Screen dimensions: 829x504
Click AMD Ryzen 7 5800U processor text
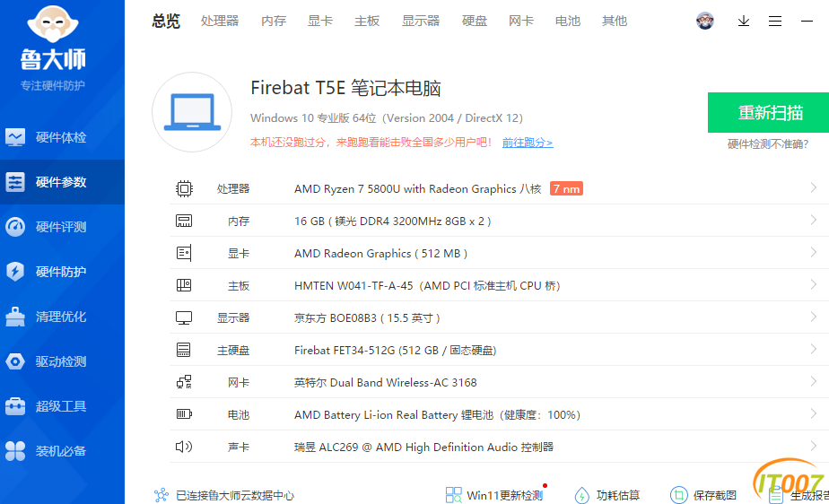pyautogui.click(x=418, y=189)
